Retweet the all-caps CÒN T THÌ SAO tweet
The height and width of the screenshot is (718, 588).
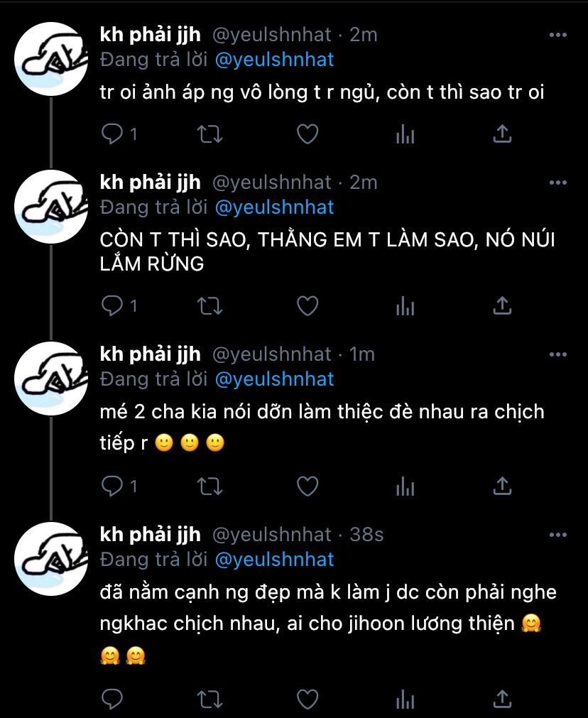[209, 306]
